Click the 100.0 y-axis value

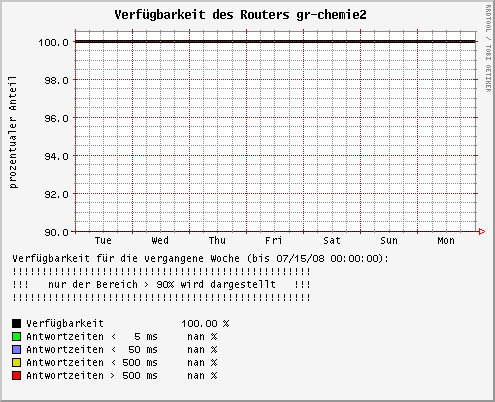[53, 42]
